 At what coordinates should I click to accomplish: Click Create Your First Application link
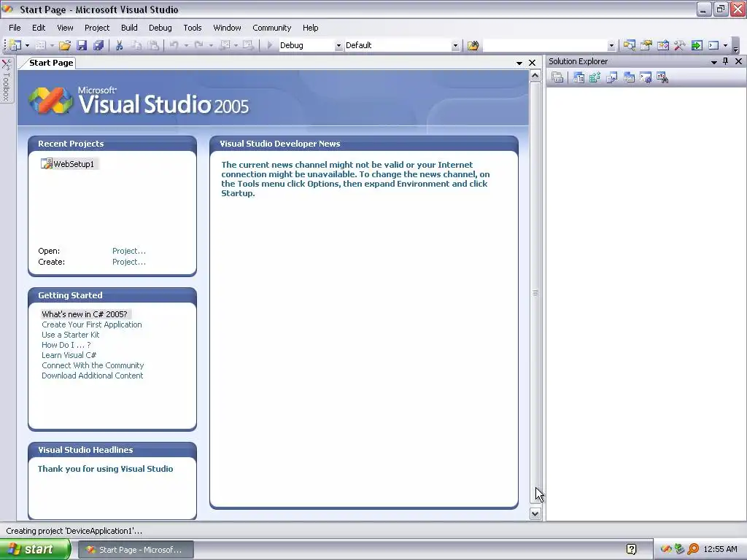[x=91, y=324]
